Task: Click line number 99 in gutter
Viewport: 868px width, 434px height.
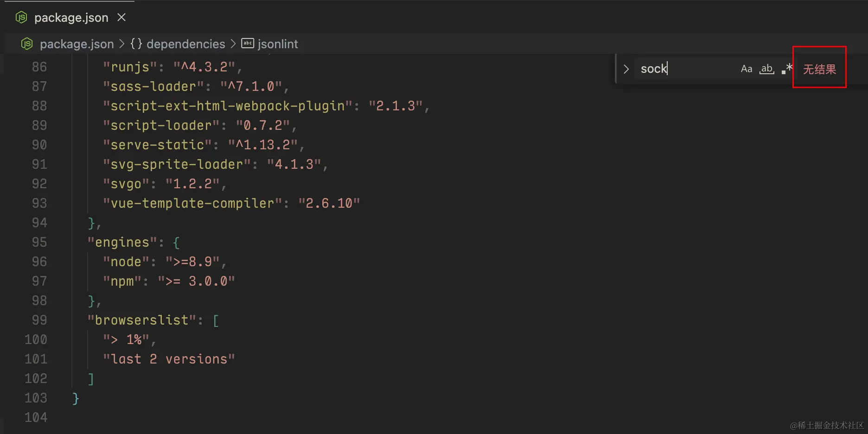Action: 39,320
